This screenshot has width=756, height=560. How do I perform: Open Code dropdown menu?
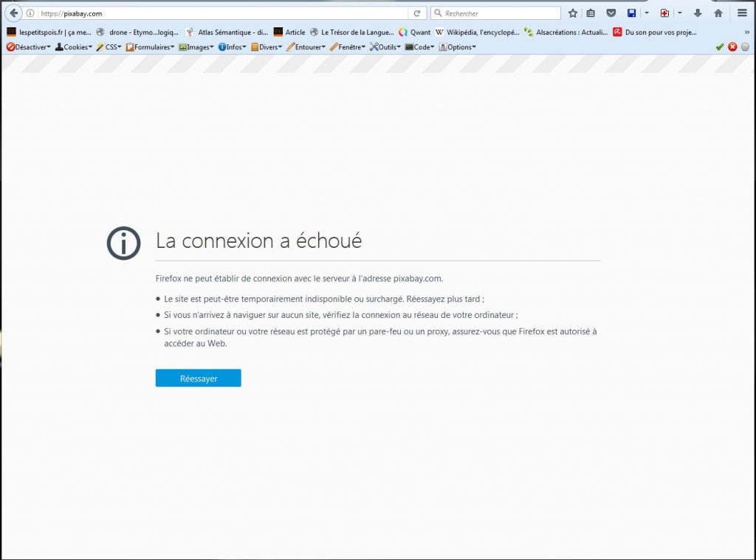(419, 46)
